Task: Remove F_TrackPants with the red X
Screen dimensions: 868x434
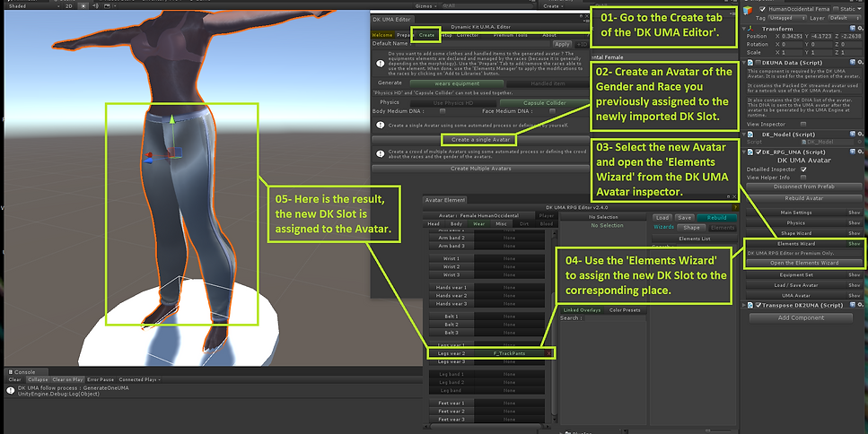Action: [x=548, y=353]
